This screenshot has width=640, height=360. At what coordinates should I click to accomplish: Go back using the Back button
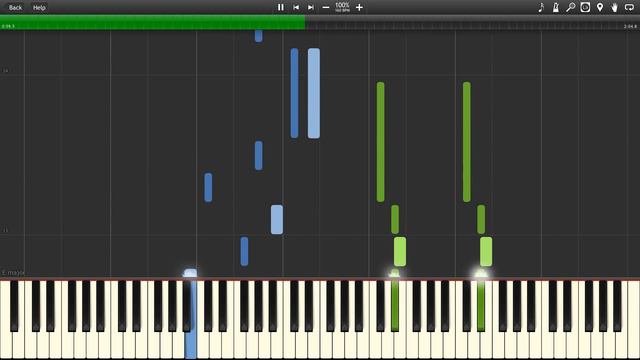pos(16,7)
